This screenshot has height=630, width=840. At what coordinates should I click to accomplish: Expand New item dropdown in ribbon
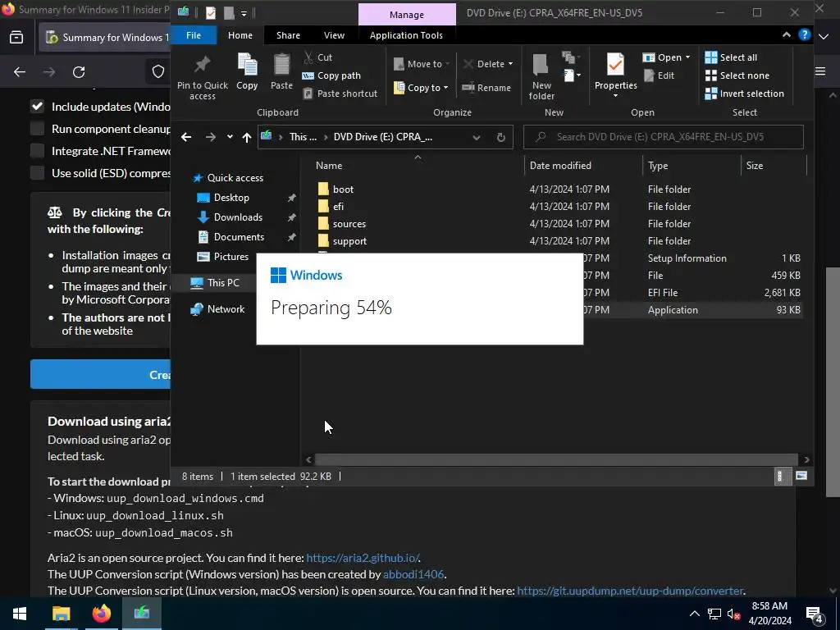(572, 75)
